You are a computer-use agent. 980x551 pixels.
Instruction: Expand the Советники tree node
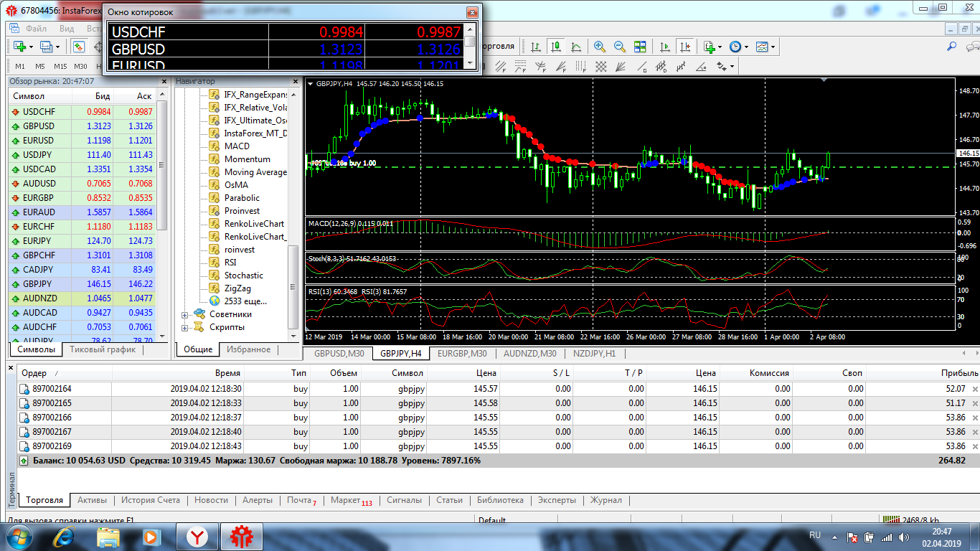tap(185, 315)
